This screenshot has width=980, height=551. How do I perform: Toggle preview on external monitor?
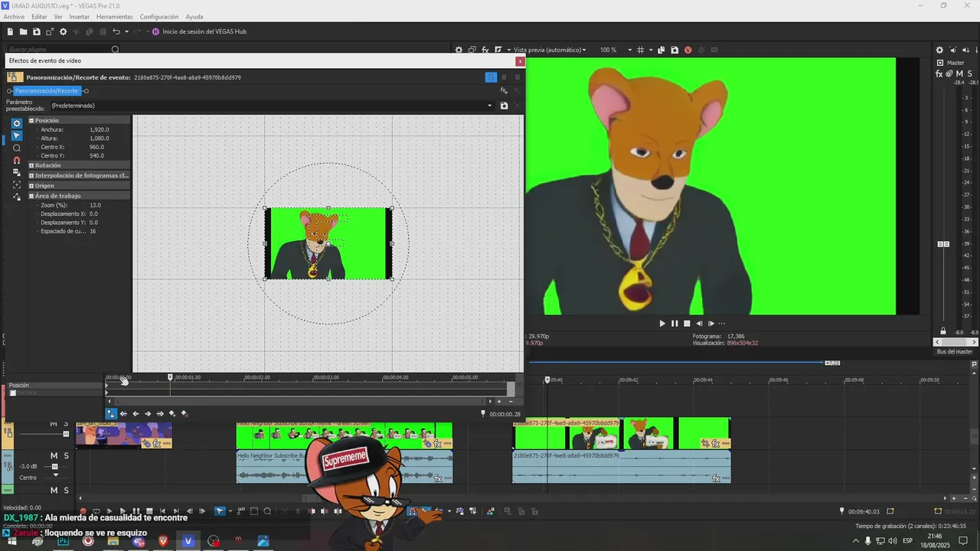coord(472,50)
